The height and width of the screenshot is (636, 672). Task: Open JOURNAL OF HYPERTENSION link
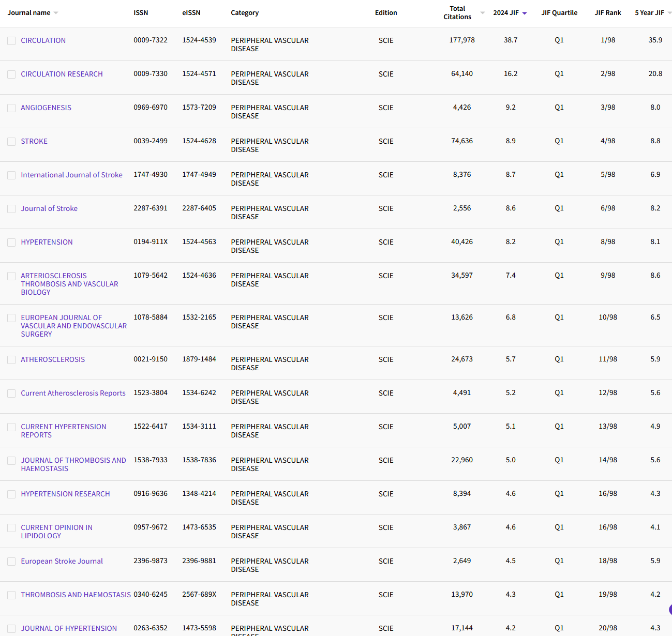[69, 628]
